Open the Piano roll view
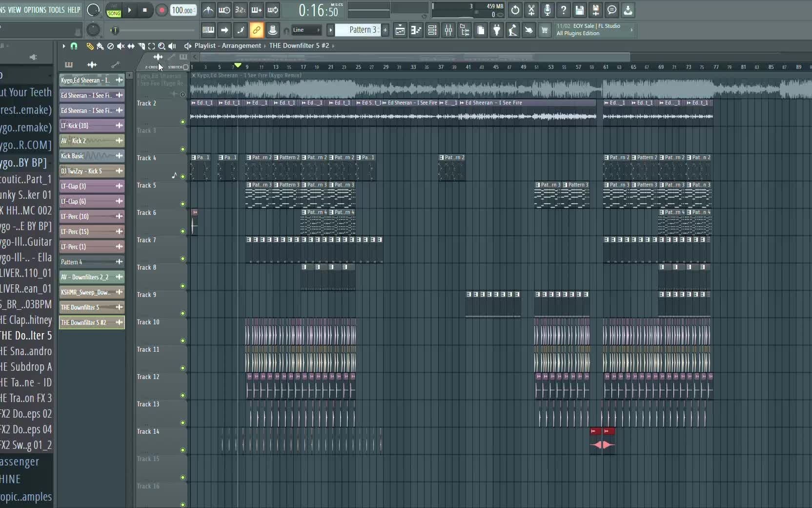 pyautogui.click(x=417, y=30)
